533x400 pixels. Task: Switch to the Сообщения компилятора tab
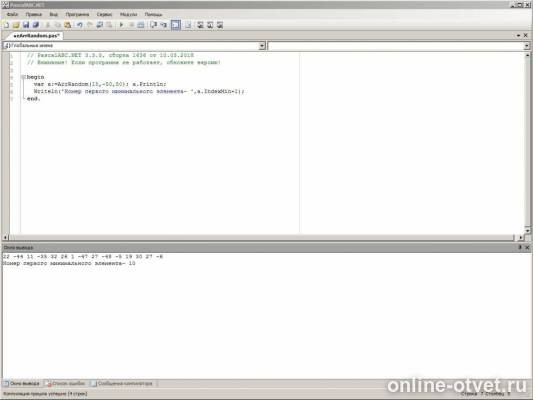click(122, 383)
